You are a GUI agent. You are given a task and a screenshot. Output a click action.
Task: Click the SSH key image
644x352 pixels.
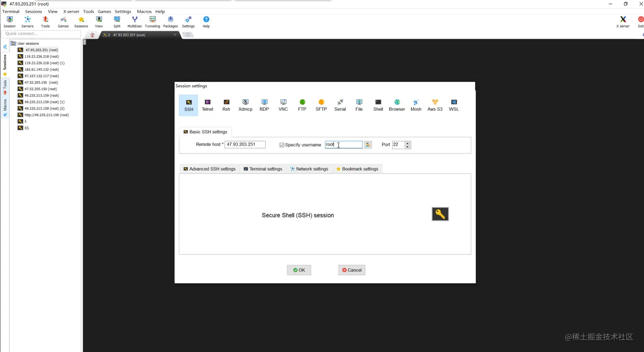coord(440,214)
